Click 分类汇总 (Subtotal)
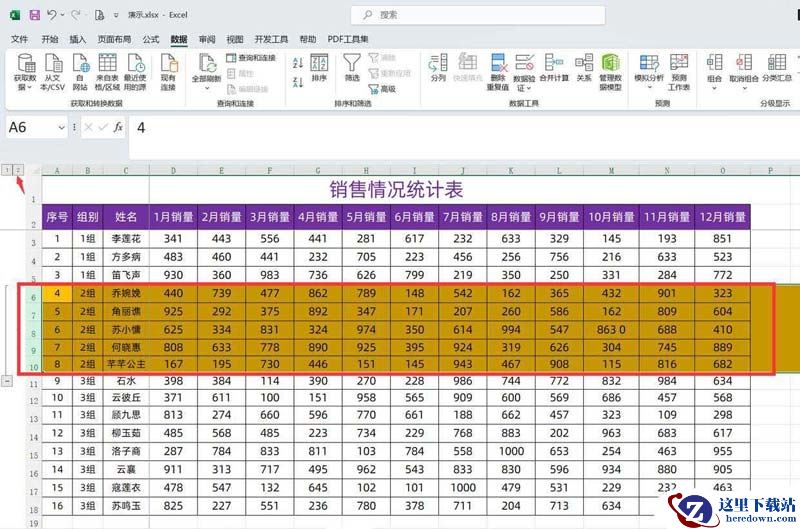The width and height of the screenshot is (800, 529). [777, 67]
